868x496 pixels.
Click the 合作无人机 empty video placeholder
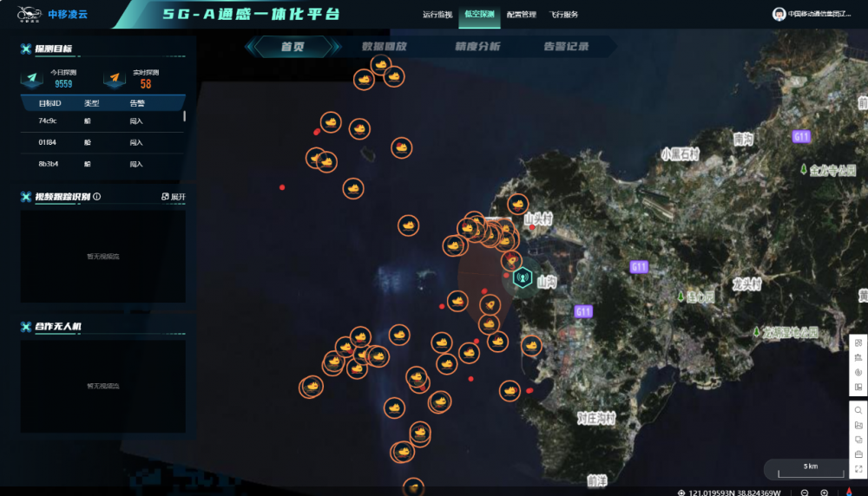tap(103, 386)
